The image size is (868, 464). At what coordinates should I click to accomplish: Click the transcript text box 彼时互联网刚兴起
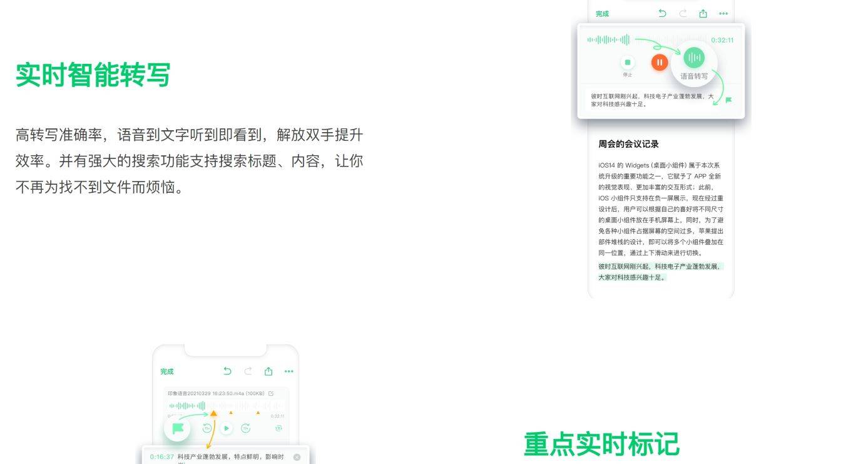click(653, 100)
